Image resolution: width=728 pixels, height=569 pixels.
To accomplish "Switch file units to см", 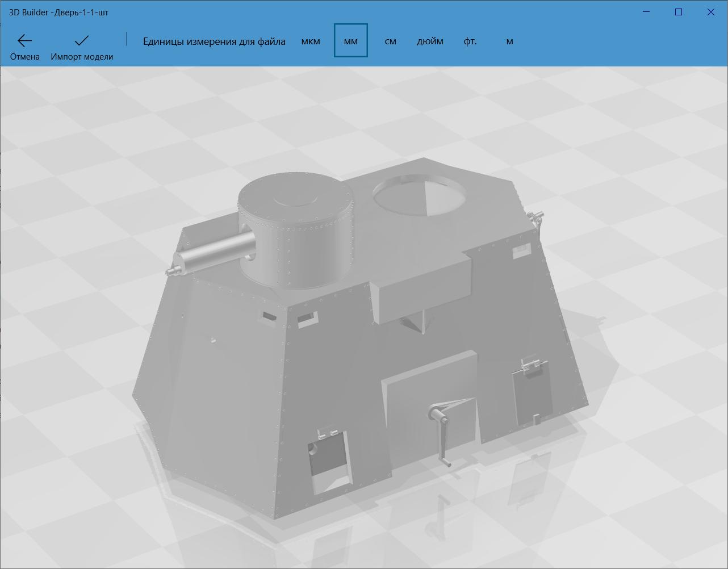I will (x=390, y=41).
